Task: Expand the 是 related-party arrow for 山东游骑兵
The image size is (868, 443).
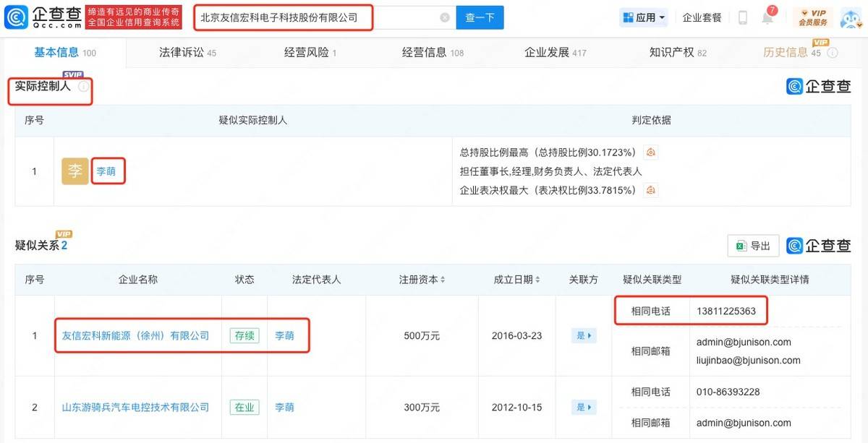Action: coord(583,408)
